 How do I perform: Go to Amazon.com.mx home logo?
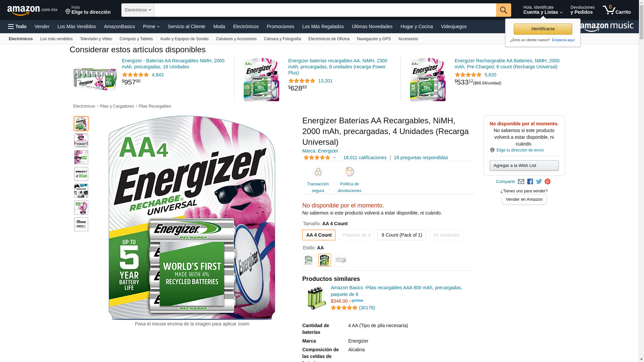click(32, 10)
